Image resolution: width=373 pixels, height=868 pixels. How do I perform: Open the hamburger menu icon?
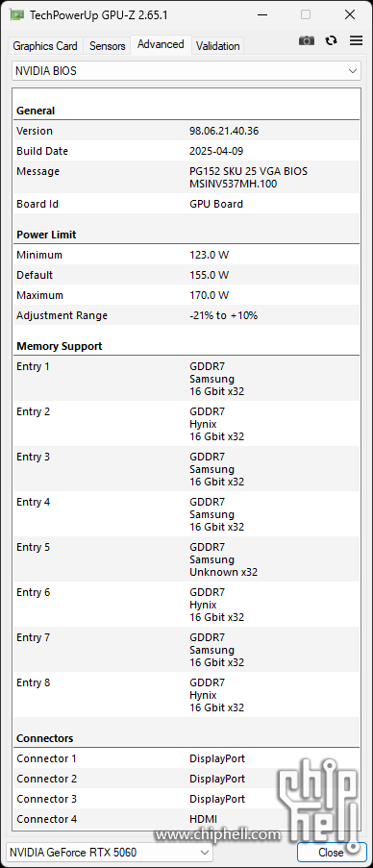[x=357, y=40]
